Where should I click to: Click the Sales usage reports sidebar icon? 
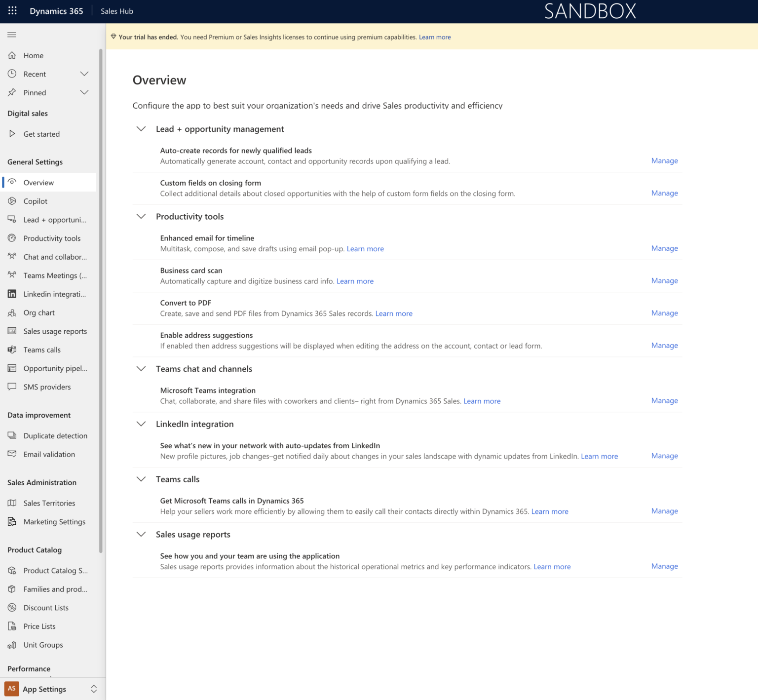click(12, 331)
